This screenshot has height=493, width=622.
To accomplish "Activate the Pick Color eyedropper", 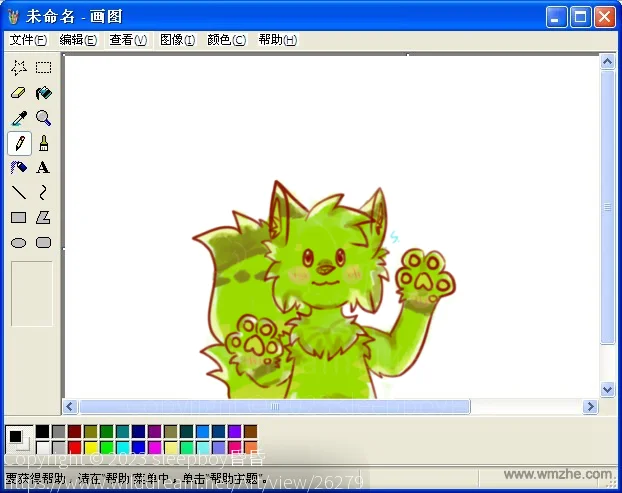I will click(19, 118).
